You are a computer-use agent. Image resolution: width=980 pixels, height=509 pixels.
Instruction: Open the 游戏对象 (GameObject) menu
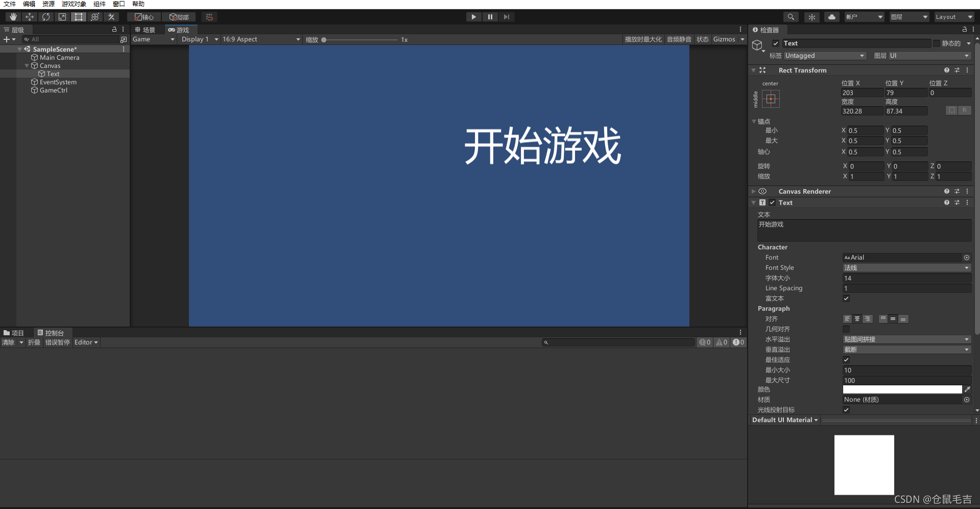[x=74, y=4]
